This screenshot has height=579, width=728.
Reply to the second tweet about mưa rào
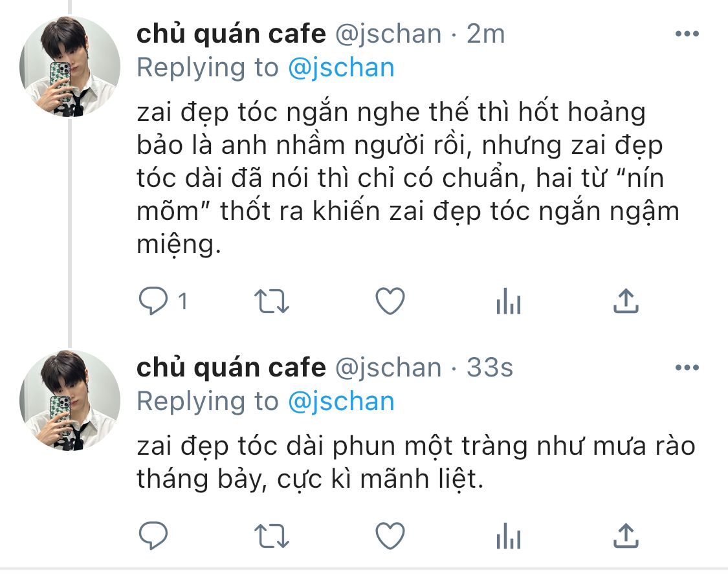[x=153, y=536]
